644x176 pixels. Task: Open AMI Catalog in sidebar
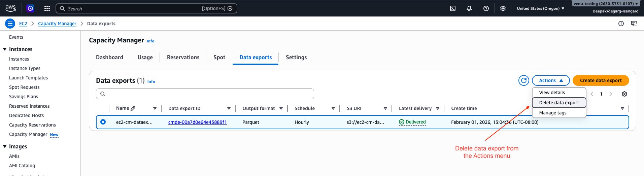pyautogui.click(x=22, y=166)
